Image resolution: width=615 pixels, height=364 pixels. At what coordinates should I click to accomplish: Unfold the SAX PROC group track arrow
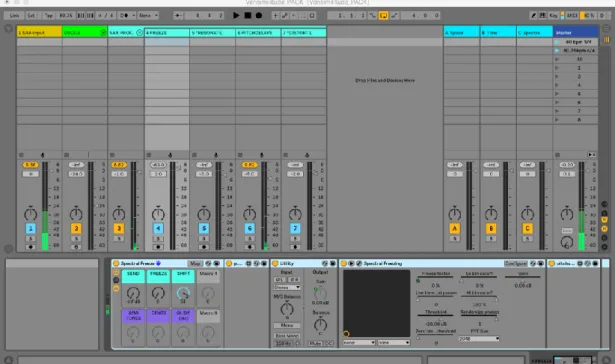pos(139,33)
